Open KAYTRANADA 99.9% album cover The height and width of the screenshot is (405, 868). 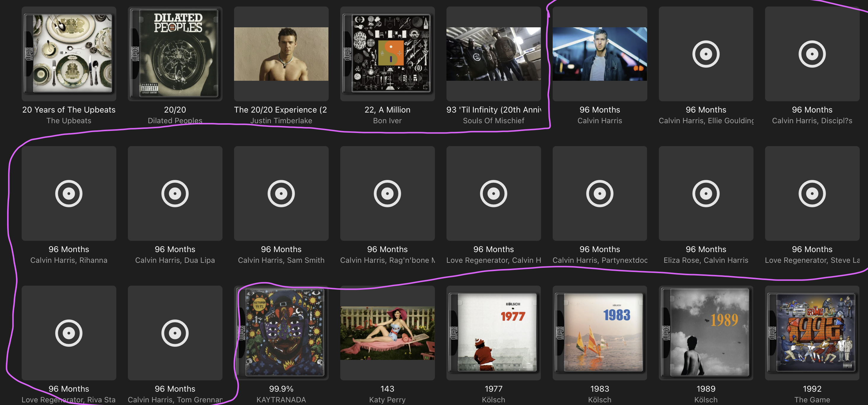[281, 333]
